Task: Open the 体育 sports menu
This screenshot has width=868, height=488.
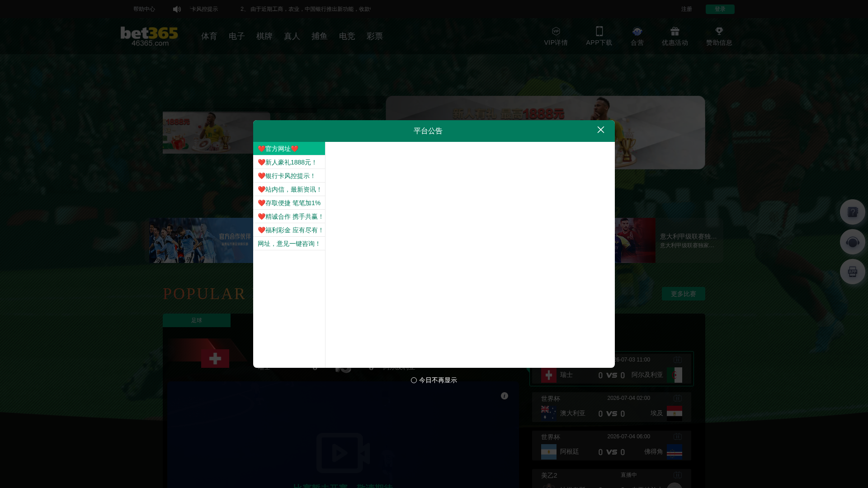Action: (x=209, y=36)
